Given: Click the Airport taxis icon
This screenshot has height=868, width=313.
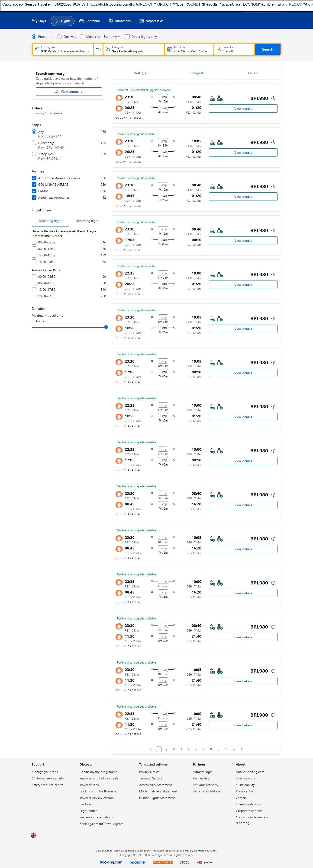Looking at the screenshot, I should tap(142, 21).
